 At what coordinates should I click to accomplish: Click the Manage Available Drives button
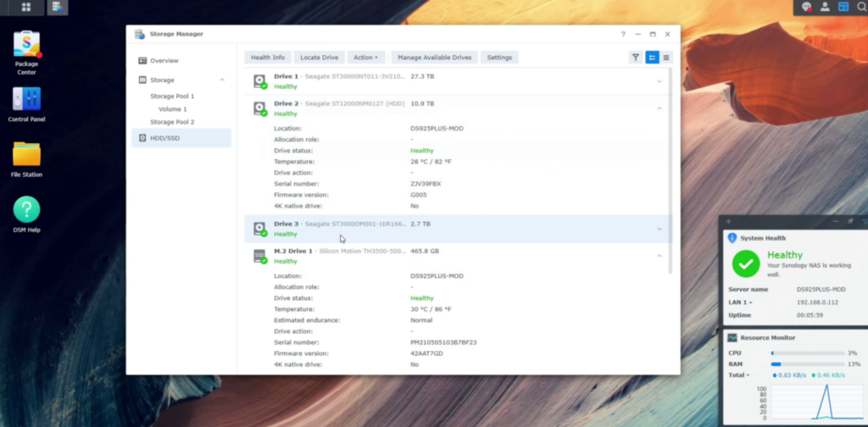pos(434,58)
